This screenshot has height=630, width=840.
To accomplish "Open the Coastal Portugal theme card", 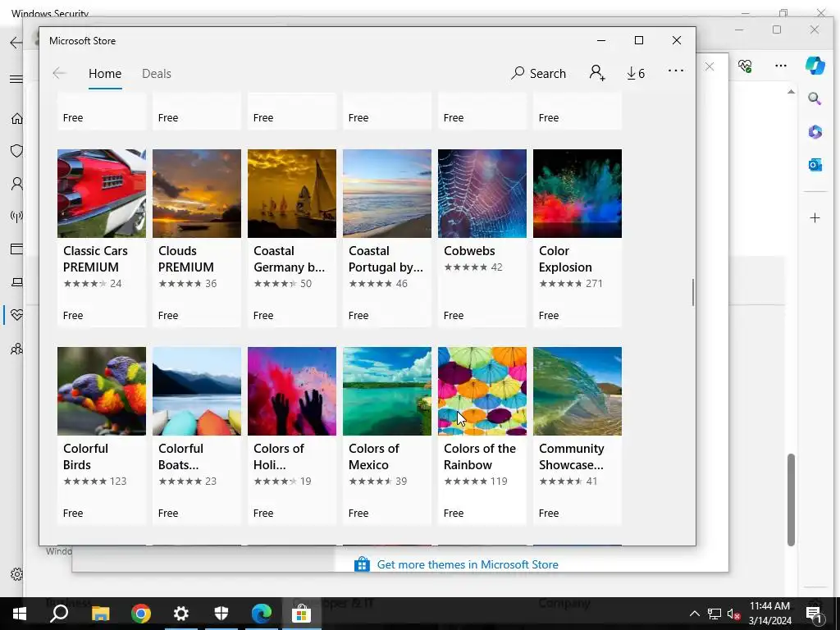I will [x=387, y=238].
